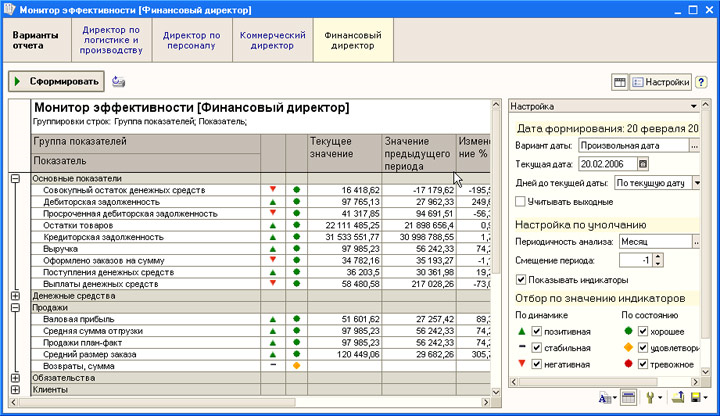Click the report's horizontal scrollbar
720x416 pixels.
[x=250, y=402]
